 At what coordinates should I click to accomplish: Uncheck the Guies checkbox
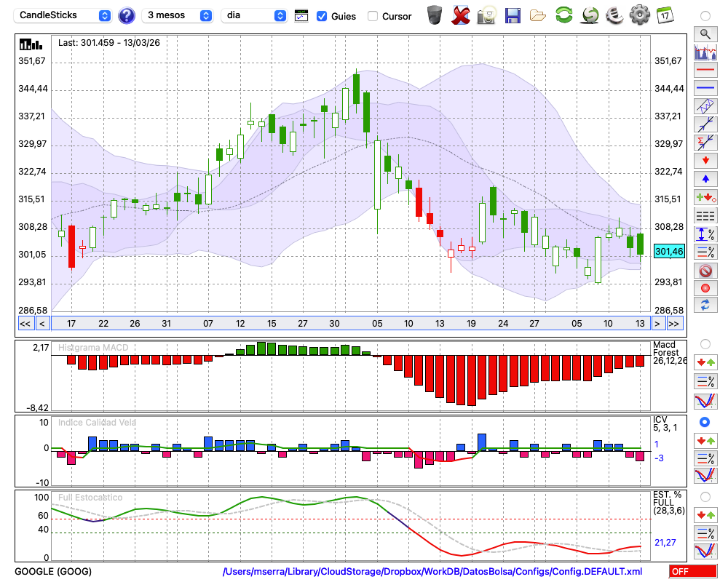(322, 16)
